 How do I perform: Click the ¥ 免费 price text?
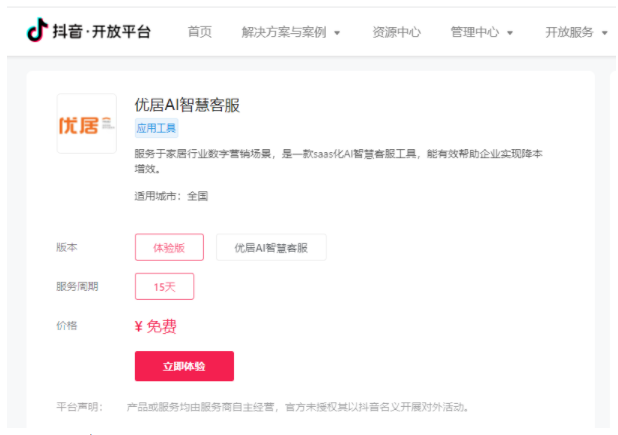156,326
